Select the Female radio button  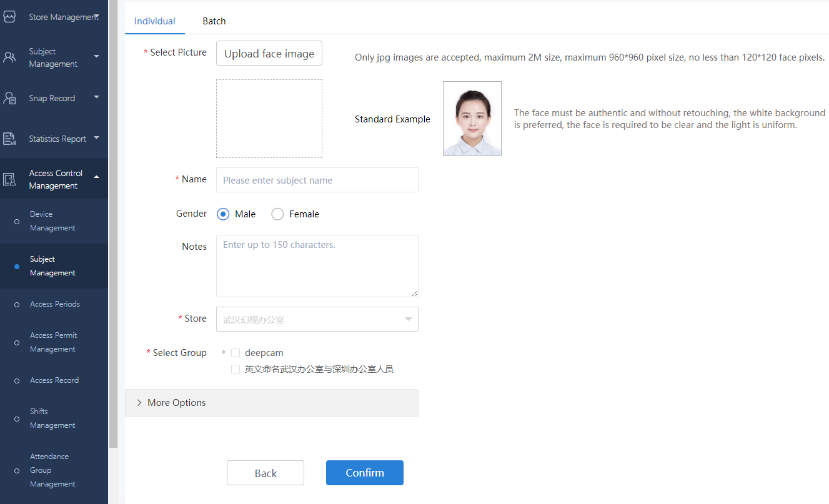coord(277,214)
